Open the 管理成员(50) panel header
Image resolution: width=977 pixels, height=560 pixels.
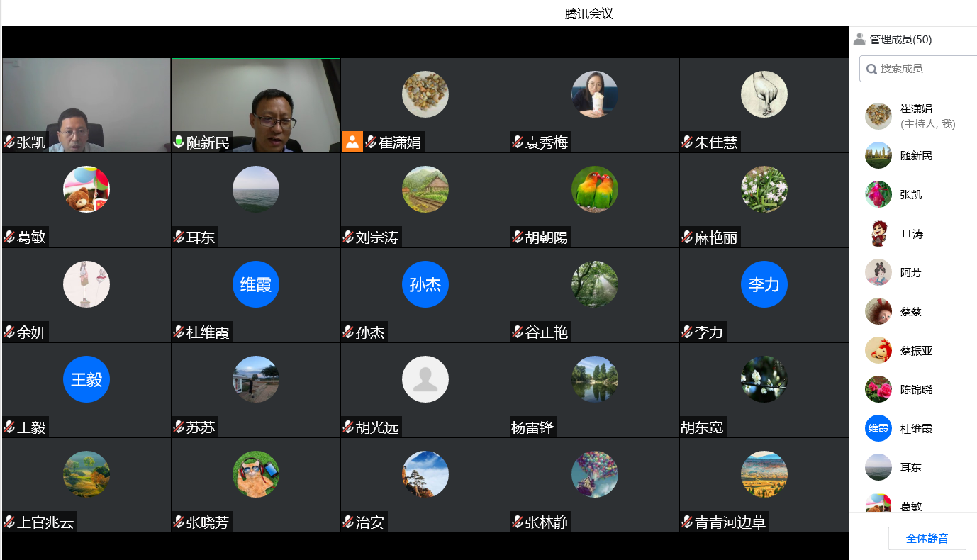[900, 40]
